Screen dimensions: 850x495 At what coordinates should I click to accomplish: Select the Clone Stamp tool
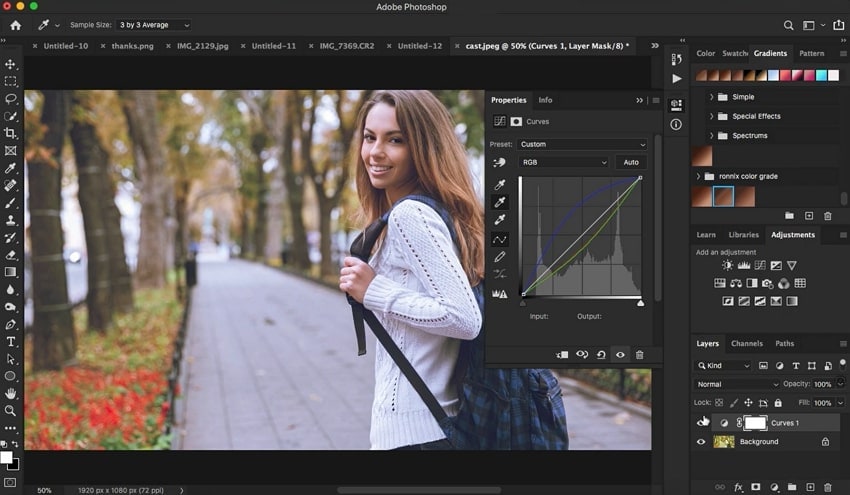10,220
